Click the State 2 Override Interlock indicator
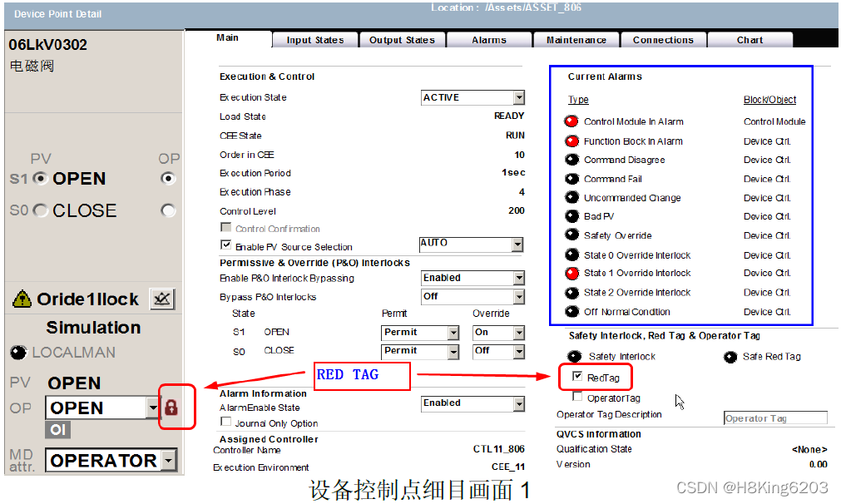Screen dimensions: 841x504 pyautogui.click(x=571, y=293)
